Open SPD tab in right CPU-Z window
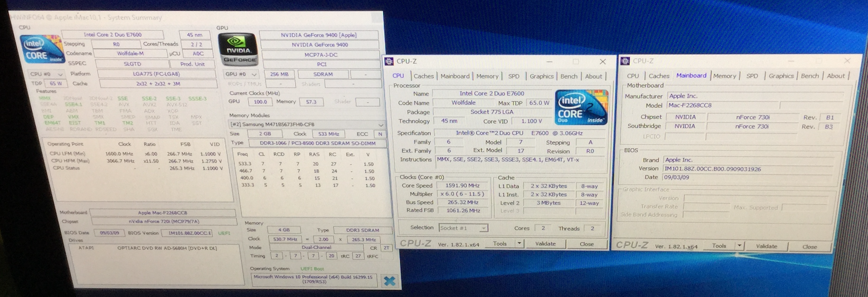Viewport: 868px width, 297px height. (x=752, y=76)
